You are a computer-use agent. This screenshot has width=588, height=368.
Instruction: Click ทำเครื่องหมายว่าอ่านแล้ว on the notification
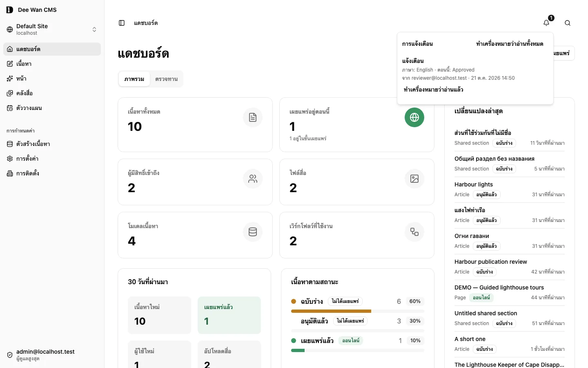coord(433,90)
